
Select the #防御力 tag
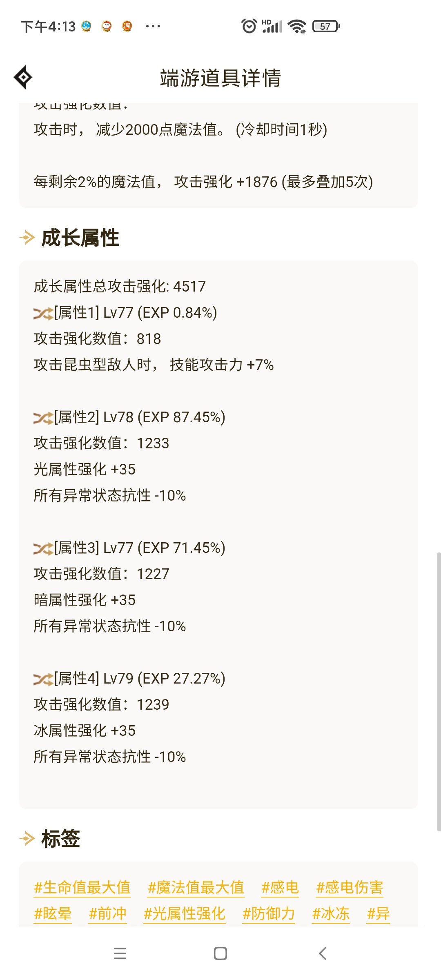pos(269,913)
